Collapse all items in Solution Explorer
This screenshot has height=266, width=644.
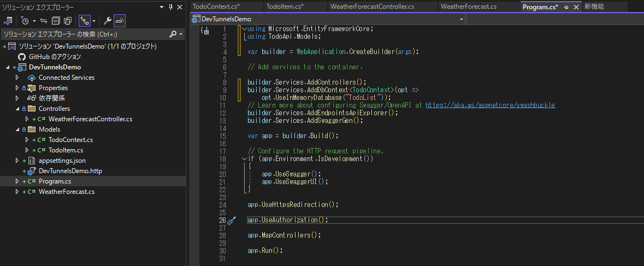(x=56, y=21)
